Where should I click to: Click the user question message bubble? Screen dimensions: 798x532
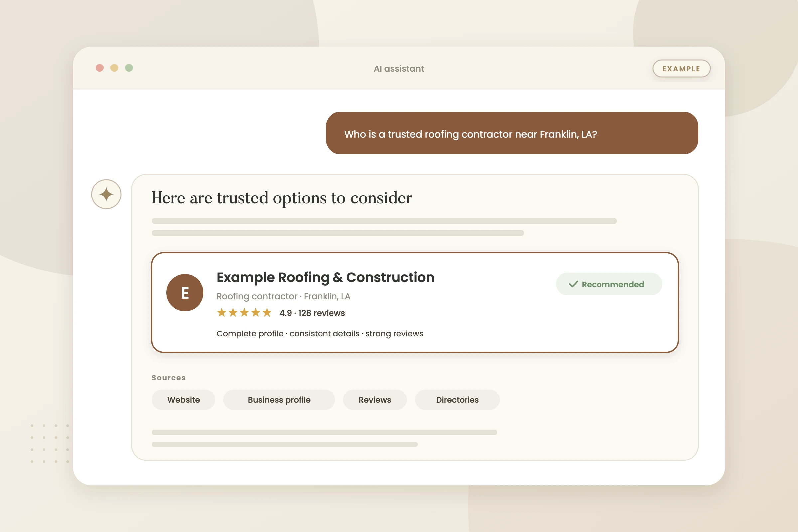(x=512, y=133)
